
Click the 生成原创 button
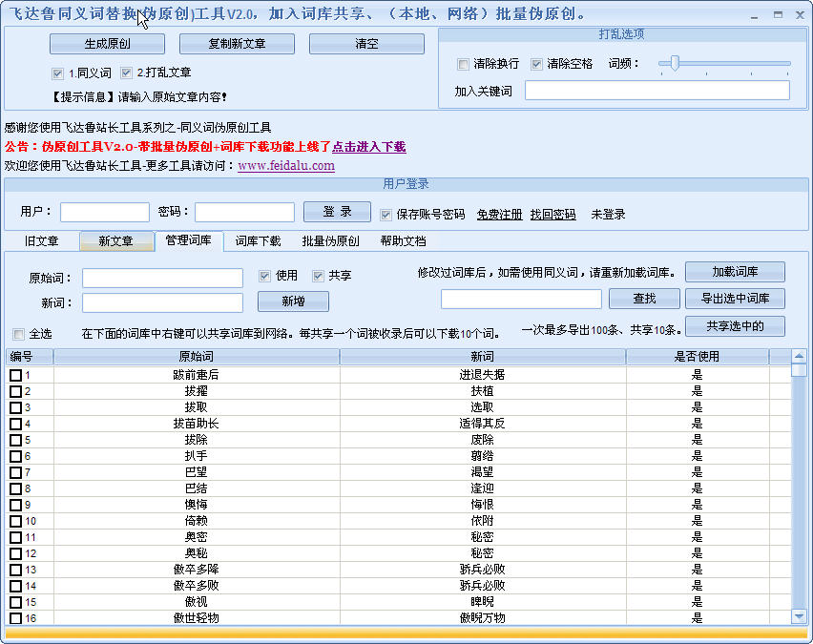coord(107,44)
